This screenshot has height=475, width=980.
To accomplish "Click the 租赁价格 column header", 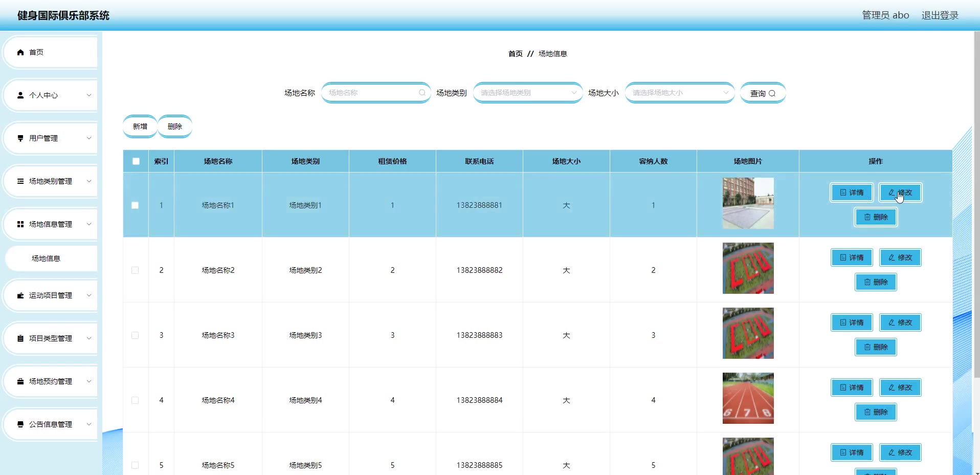I will tap(392, 161).
